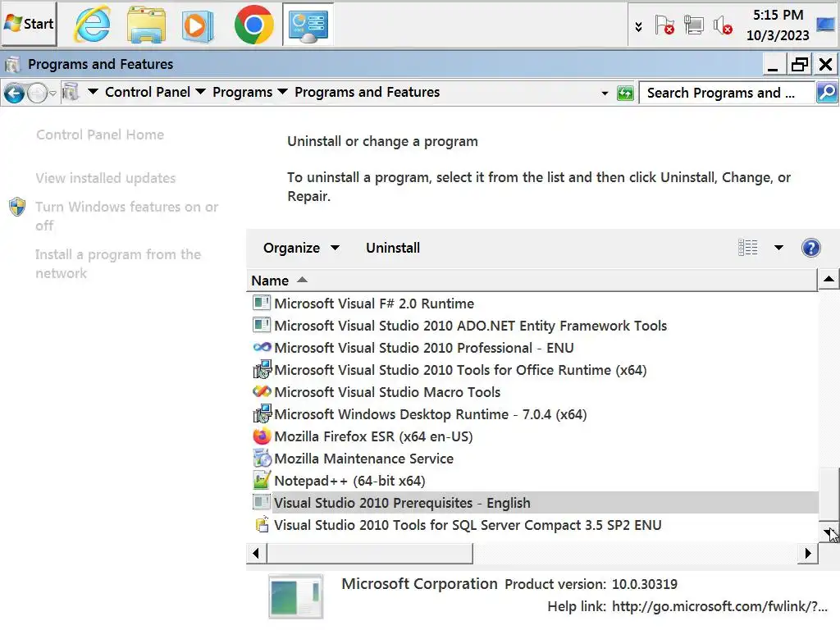Expand dropdown arrow after Programs breadcrumb
The width and height of the screenshot is (840, 630).
click(x=282, y=92)
